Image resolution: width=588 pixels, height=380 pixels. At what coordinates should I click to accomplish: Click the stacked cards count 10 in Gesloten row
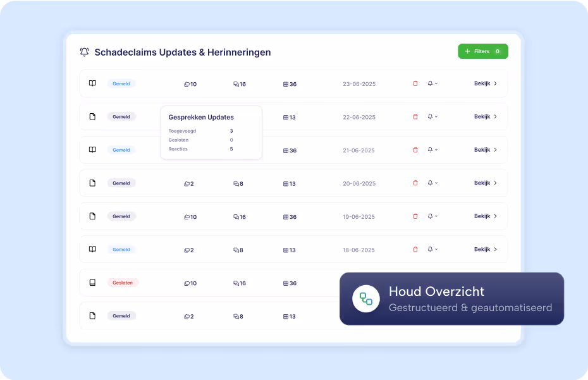[190, 283]
